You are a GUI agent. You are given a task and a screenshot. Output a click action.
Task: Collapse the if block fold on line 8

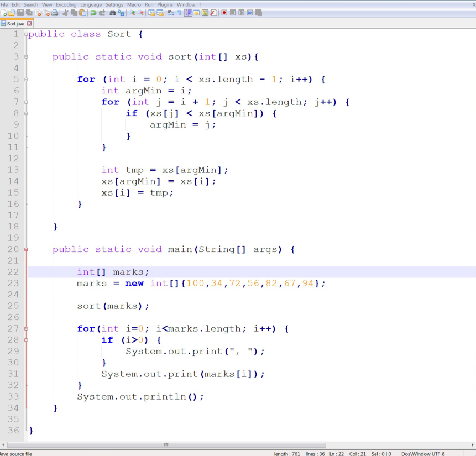26,113
